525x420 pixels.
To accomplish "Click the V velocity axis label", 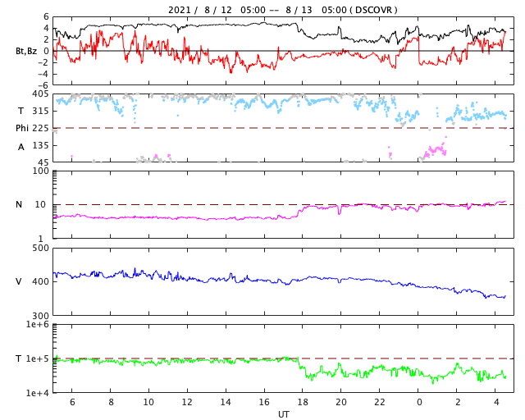I will point(19,281).
